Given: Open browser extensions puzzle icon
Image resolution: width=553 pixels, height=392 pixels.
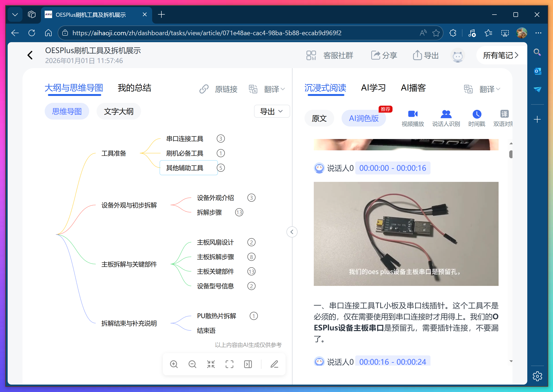Looking at the screenshot, I should point(453,33).
